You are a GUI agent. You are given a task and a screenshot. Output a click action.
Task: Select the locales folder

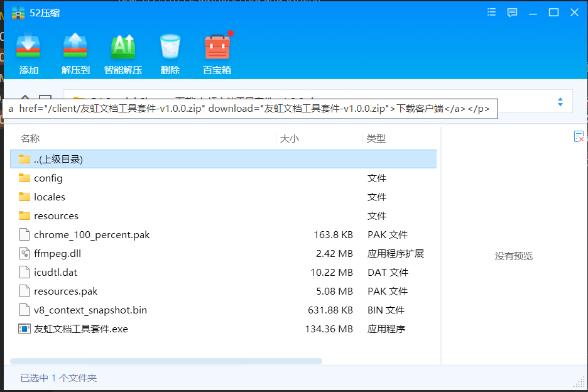(x=50, y=197)
